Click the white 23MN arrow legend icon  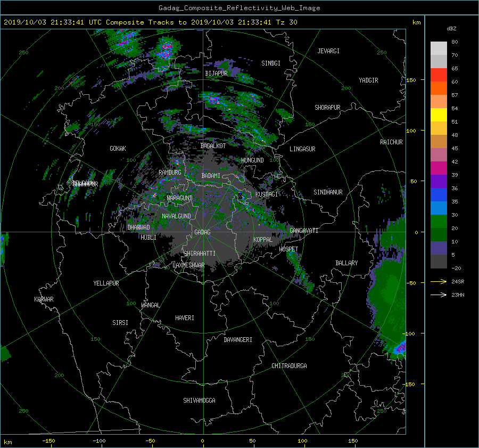click(439, 295)
